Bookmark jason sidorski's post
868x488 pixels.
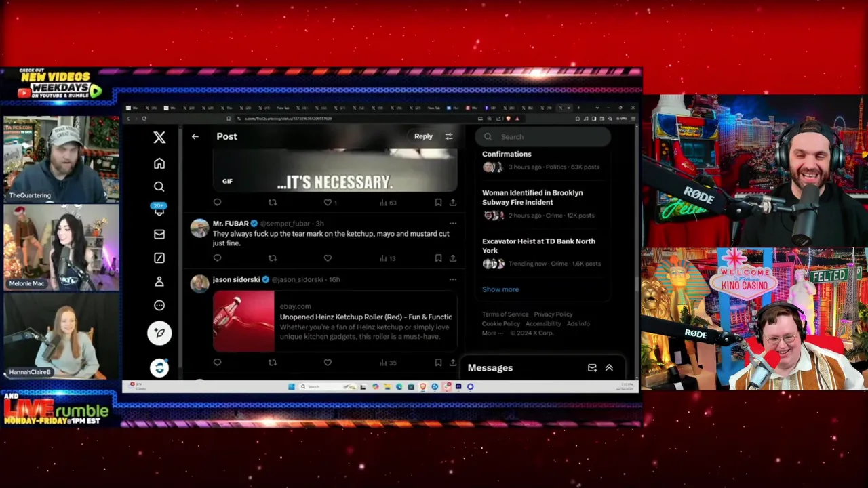tap(438, 363)
